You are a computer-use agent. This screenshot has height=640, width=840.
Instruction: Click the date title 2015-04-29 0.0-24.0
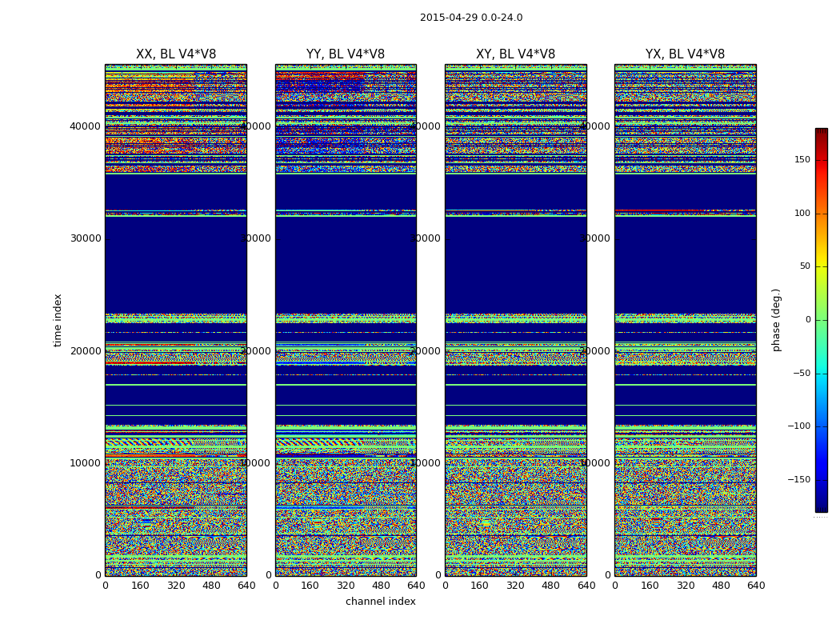point(470,18)
